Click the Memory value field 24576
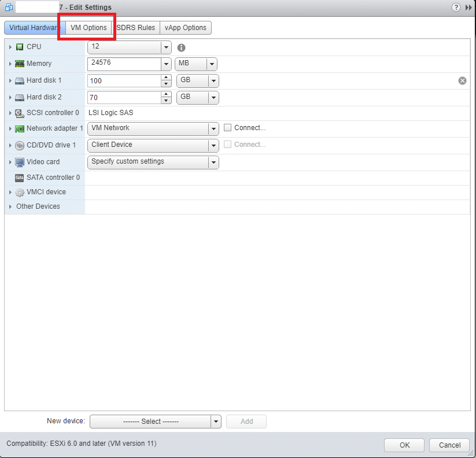 click(124, 64)
